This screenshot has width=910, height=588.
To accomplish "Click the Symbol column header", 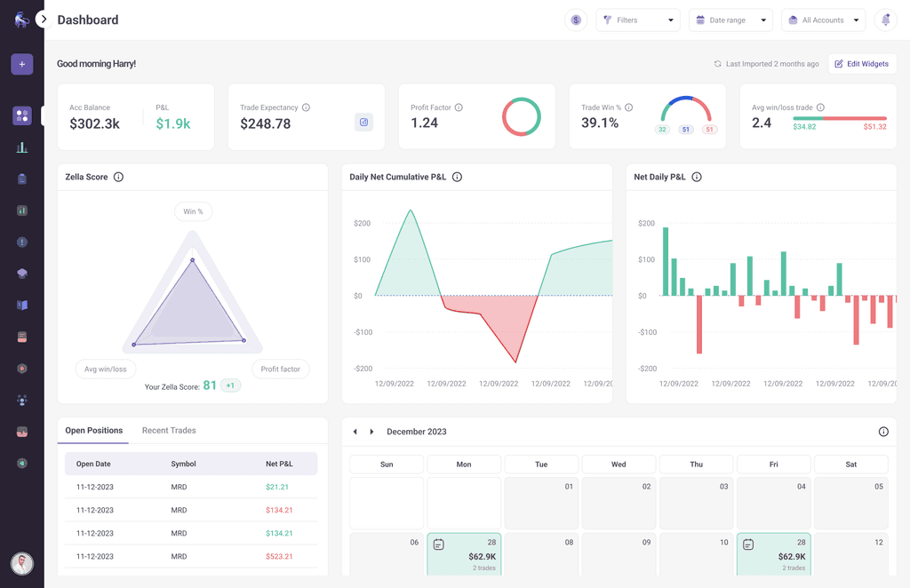I will coord(183,464).
